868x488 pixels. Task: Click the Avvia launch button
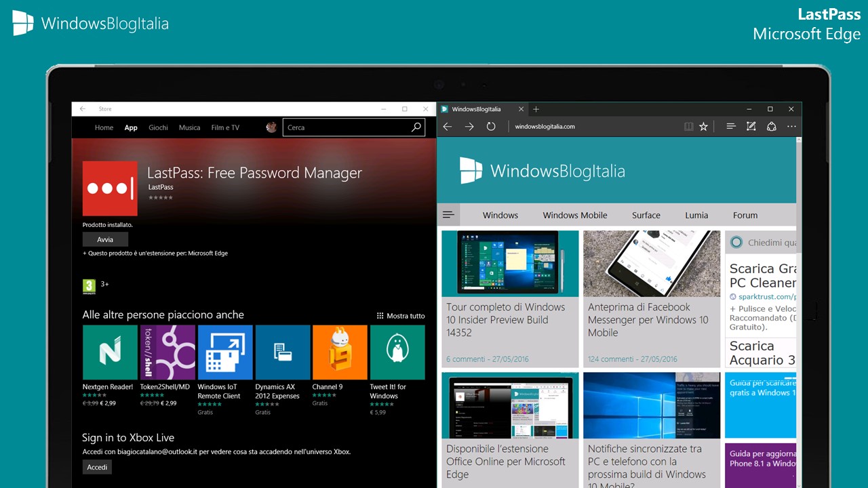[x=105, y=239]
